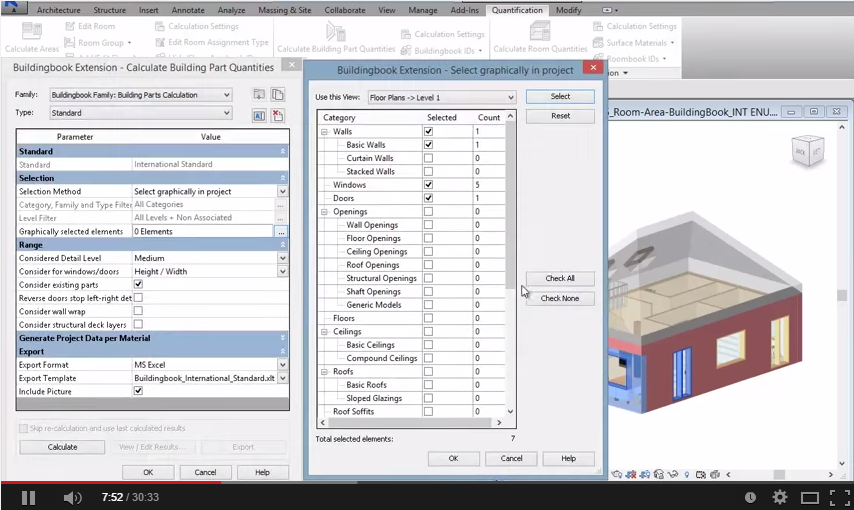Collapse the Openings tree node
The width and height of the screenshot is (854, 510).
point(325,212)
